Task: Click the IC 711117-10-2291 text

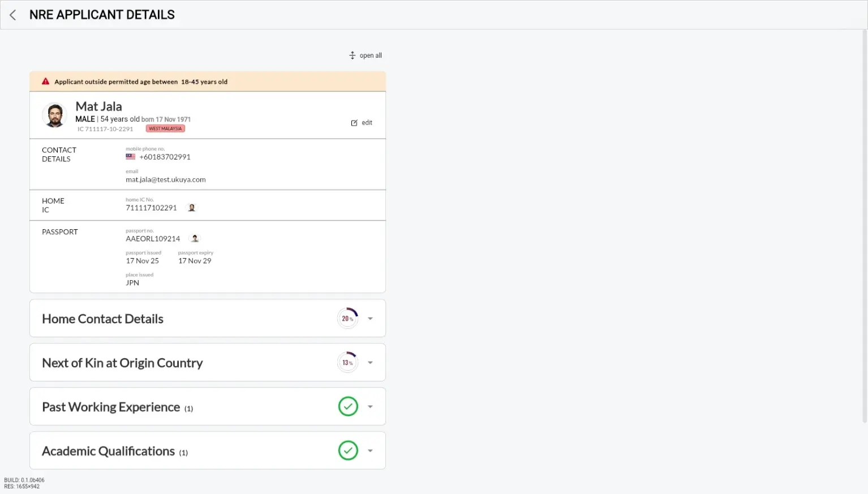Action: pos(105,129)
